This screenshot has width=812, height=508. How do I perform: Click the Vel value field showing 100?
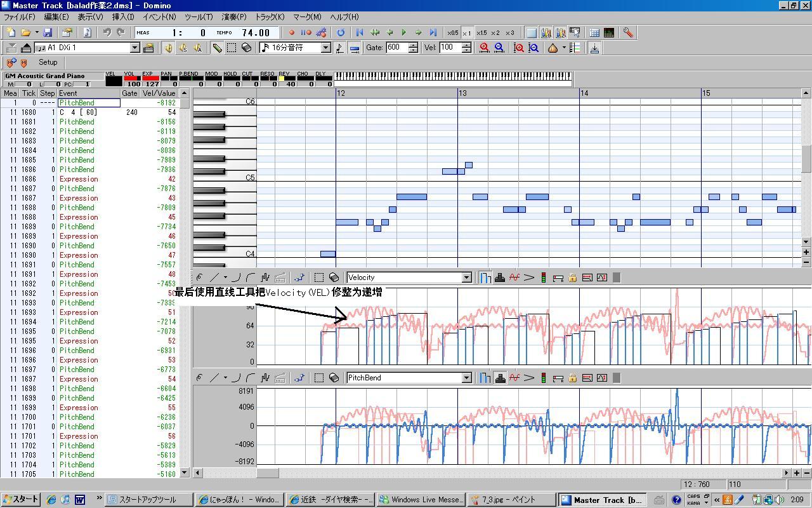coord(450,48)
